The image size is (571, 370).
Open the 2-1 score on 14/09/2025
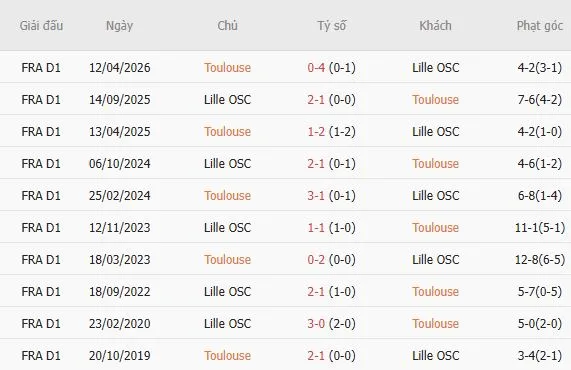coord(316,100)
